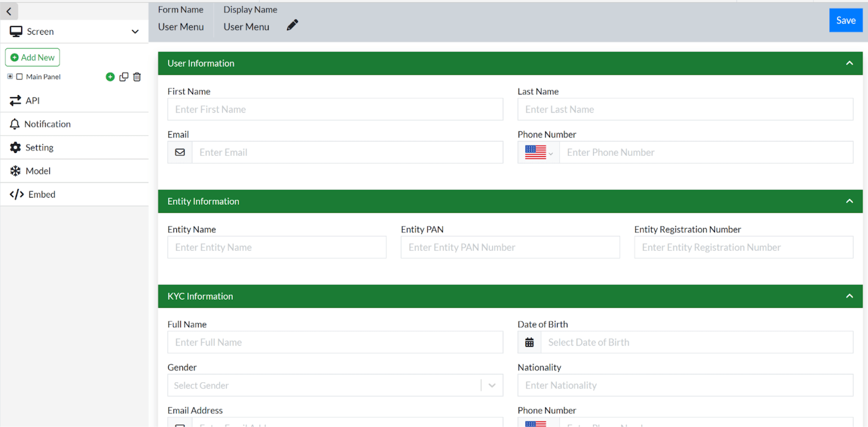The width and height of the screenshot is (868, 427).
Task: Check the Main Panel checkbox
Action: [x=19, y=77]
